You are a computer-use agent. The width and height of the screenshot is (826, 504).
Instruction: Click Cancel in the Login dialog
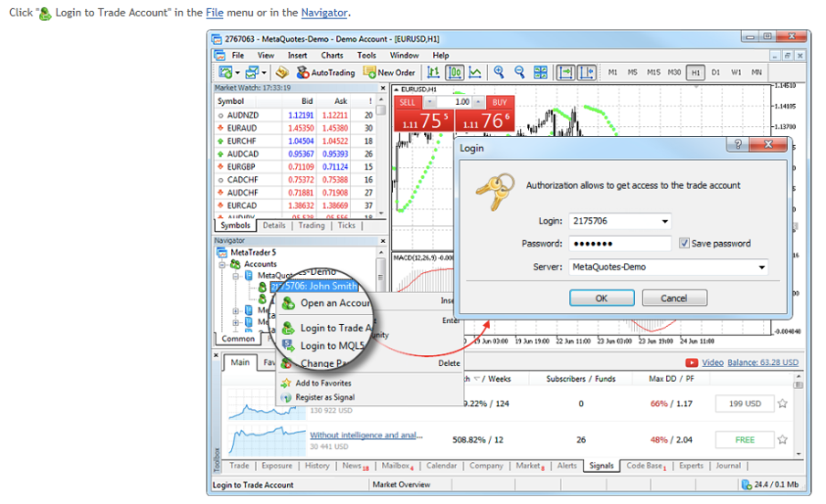[x=674, y=298]
